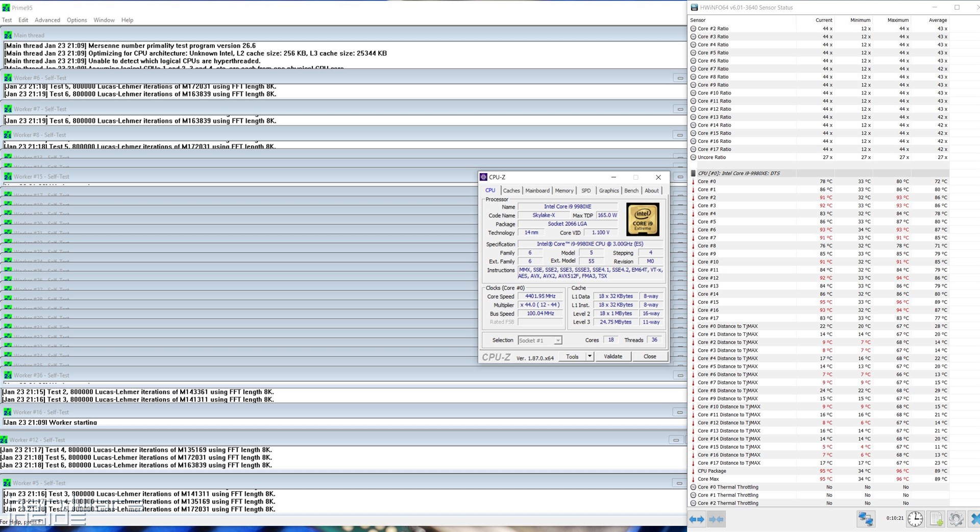The height and width of the screenshot is (532, 980).
Task: Click HWiNFO Sensor column header
Action: tap(742, 20)
